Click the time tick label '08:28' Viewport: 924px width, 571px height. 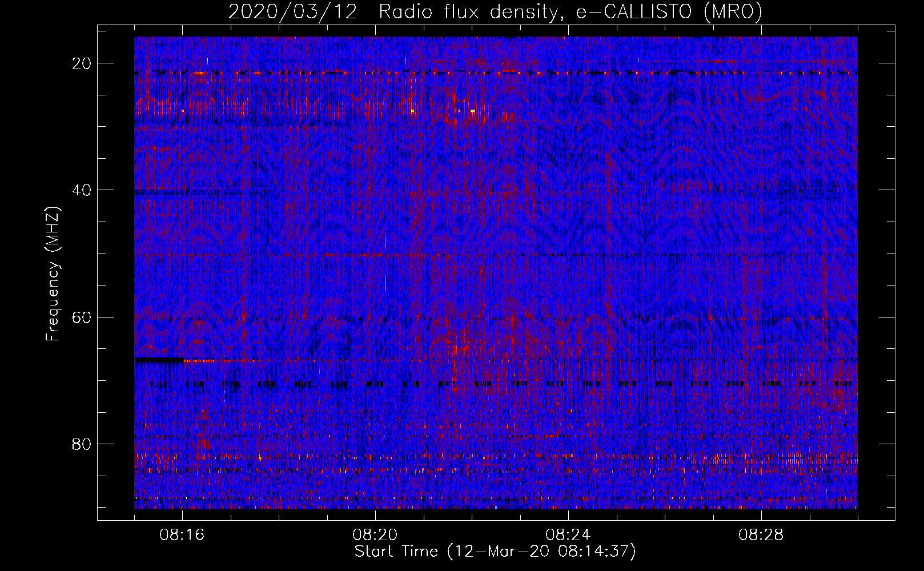pyautogui.click(x=761, y=535)
